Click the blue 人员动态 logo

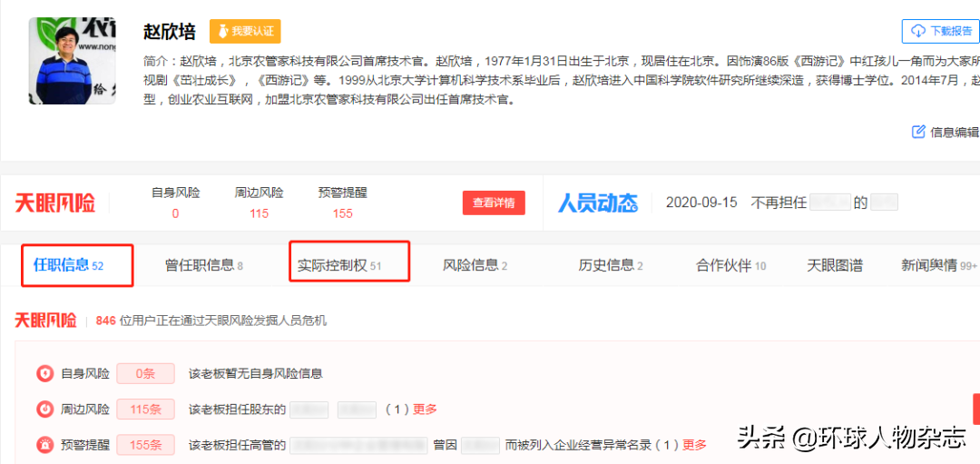597,202
